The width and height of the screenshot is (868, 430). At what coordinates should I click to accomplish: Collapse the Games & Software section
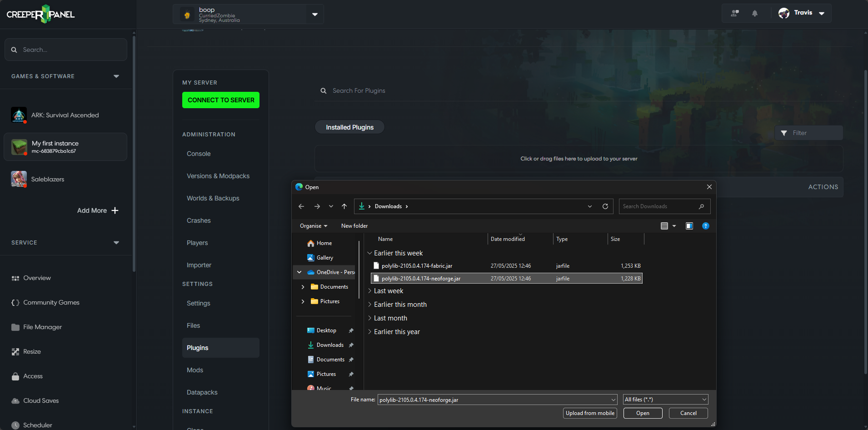[x=116, y=76]
